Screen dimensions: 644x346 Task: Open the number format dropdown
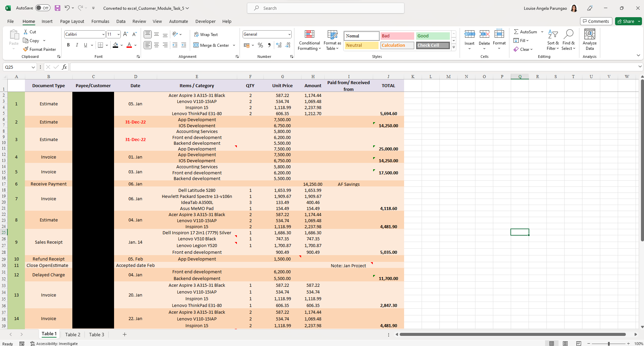[289, 34]
